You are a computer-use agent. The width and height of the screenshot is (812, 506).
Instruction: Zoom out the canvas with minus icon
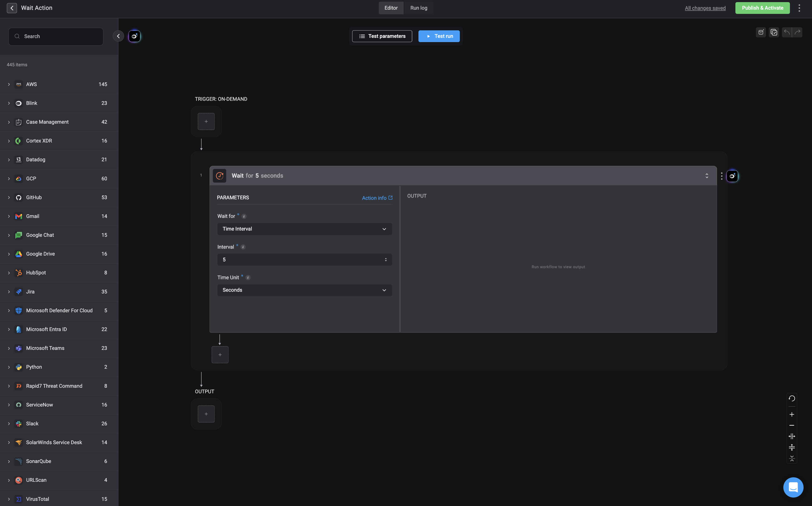(x=792, y=425)
